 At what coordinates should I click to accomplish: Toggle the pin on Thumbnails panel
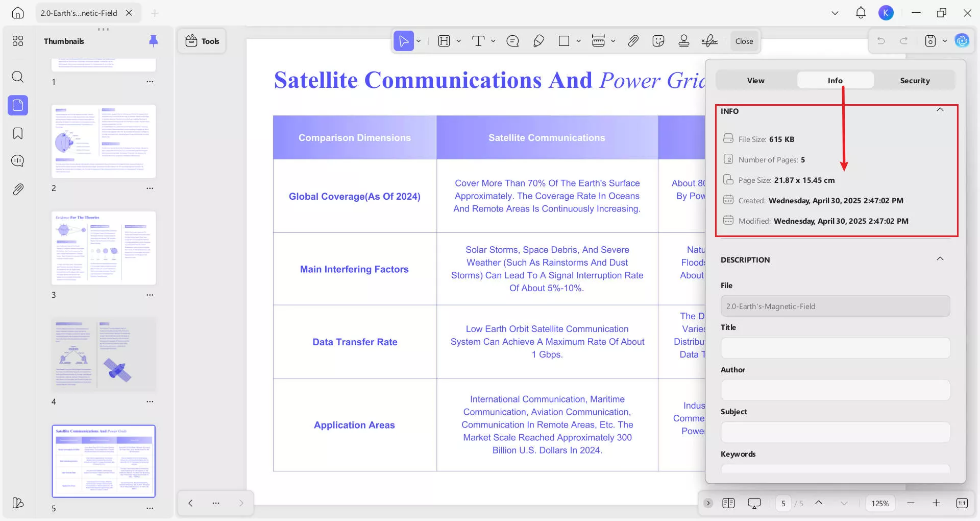pos(153,41)
